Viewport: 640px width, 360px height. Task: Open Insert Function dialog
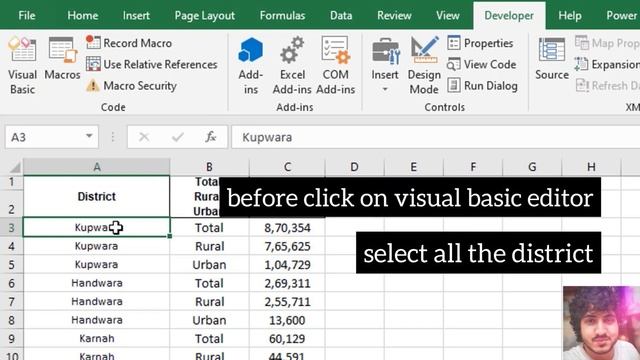pyautogui.click(x=211, y=137)
